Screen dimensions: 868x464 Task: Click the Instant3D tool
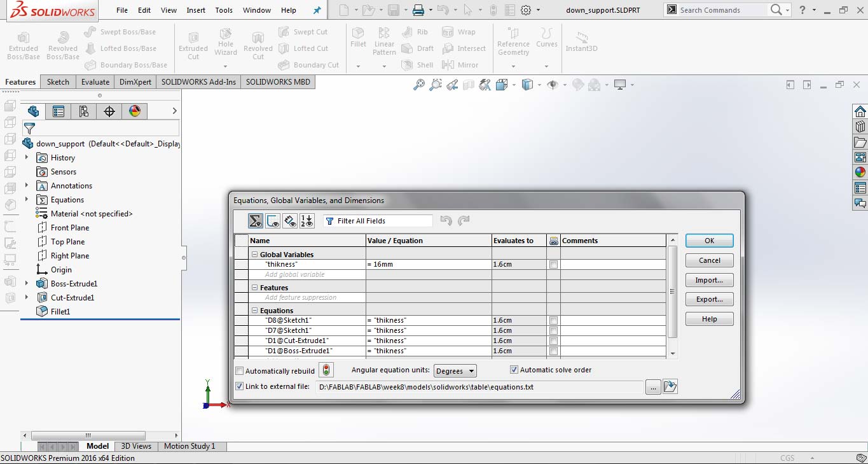(x=581, y=42)
